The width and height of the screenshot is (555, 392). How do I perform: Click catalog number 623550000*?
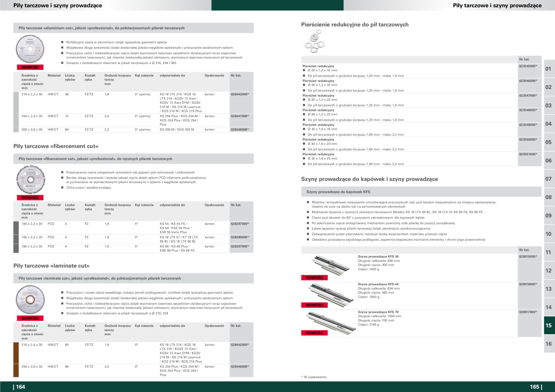tap(528, 139)
